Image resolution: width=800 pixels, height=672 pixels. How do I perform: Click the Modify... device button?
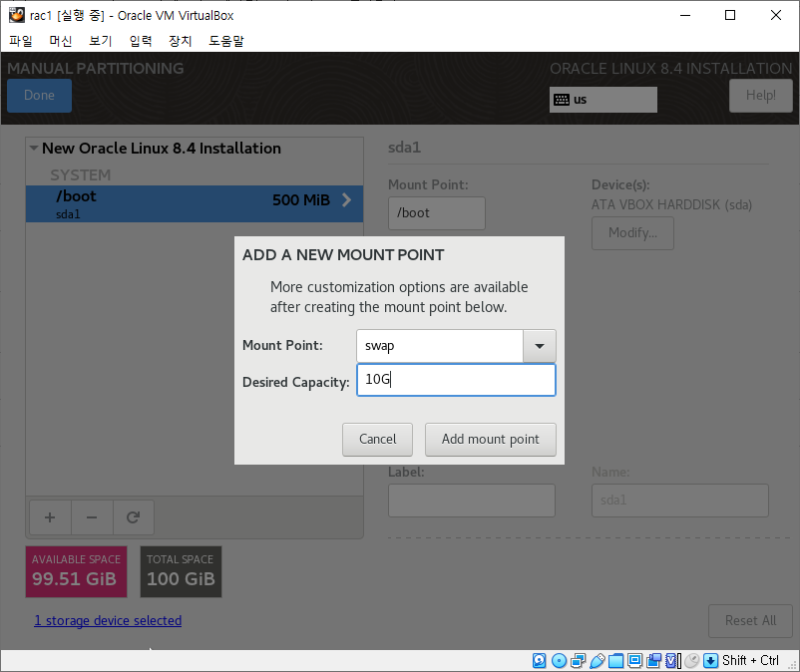(x=632, y=233)
